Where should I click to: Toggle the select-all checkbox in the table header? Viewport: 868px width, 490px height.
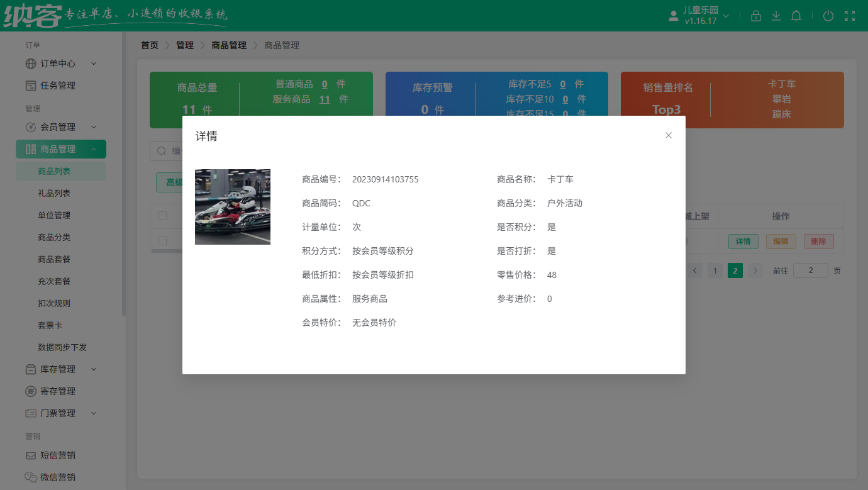162,216
